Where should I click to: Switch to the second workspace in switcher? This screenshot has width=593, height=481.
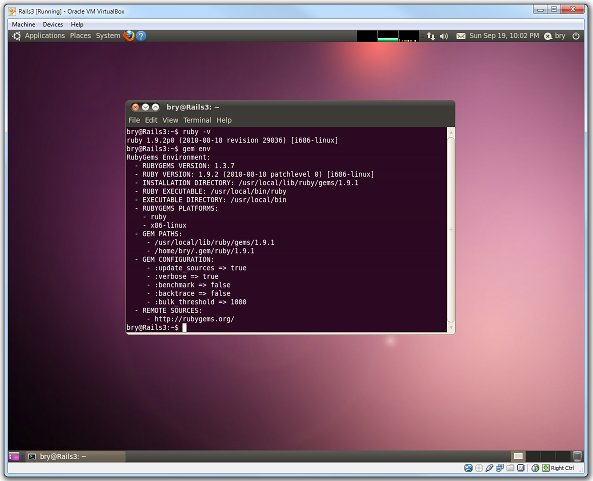pos(532,456)
